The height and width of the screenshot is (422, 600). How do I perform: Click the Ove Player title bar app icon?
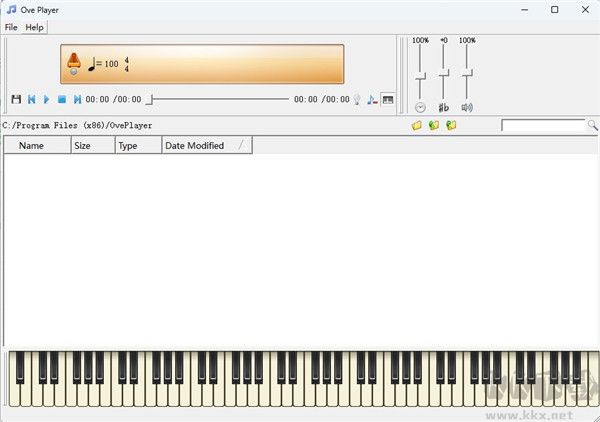[x=11, y=10]
